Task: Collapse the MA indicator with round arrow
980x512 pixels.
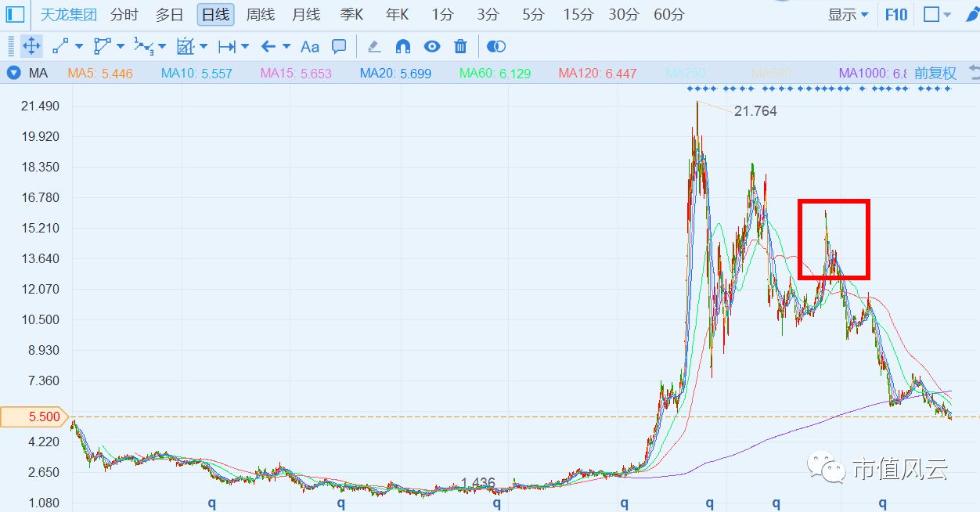Action: pos(14,73)
